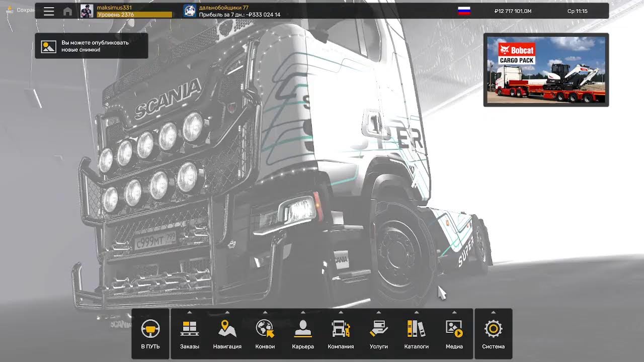Open the Услуги services menu
This screenshot has width=644, height=362.
tap(379, 334)
